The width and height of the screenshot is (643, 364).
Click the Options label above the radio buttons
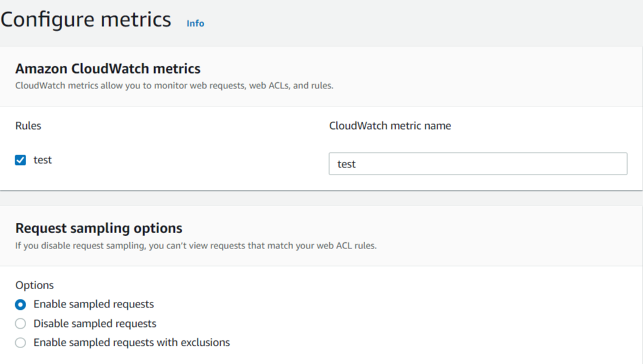34,285
